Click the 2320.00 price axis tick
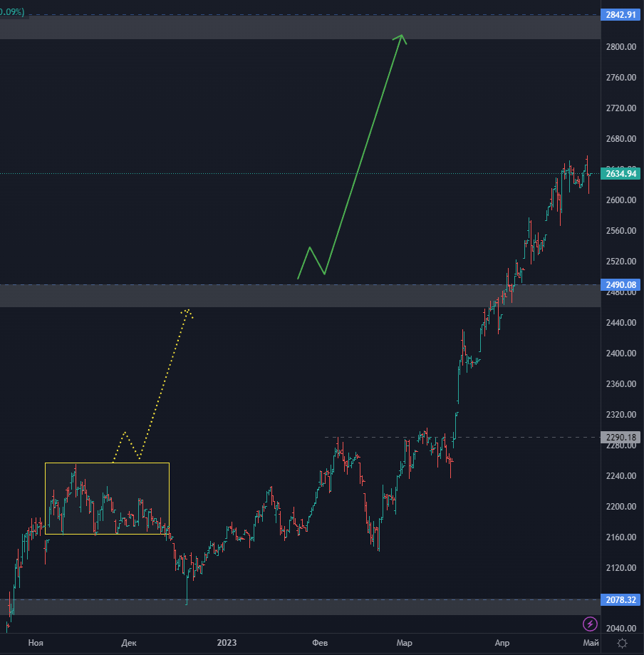Viewport: 644px width, 655px height. pos(621,414)
